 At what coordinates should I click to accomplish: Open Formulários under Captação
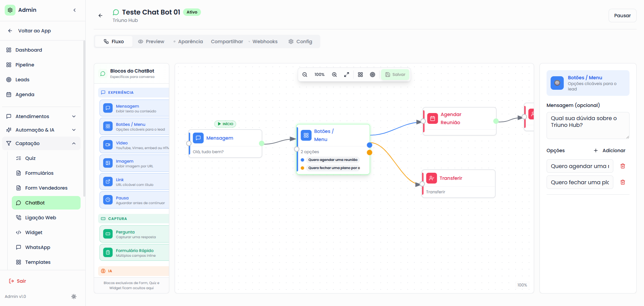click(46, 173)
